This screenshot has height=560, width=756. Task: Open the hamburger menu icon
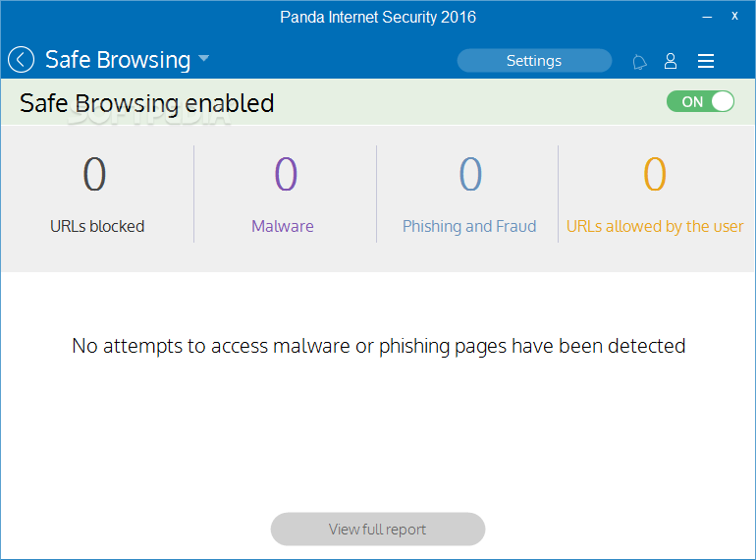point(705,61)
